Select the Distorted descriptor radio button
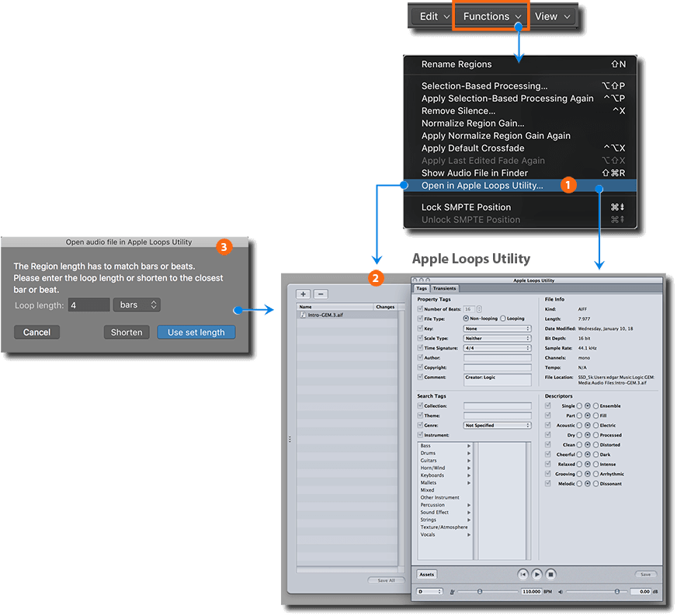This screenshot has width=677, height=616. click(596, 445)
